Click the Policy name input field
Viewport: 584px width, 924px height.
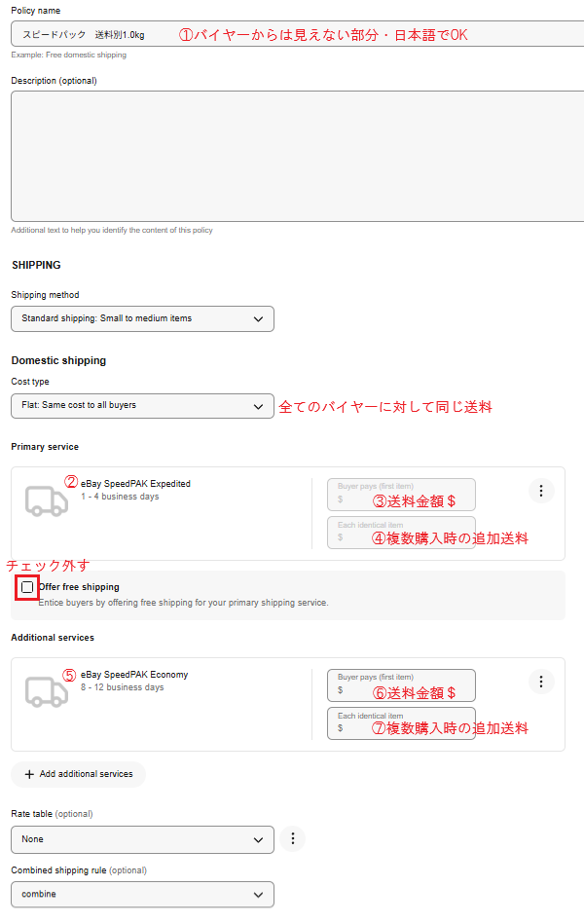292,34
